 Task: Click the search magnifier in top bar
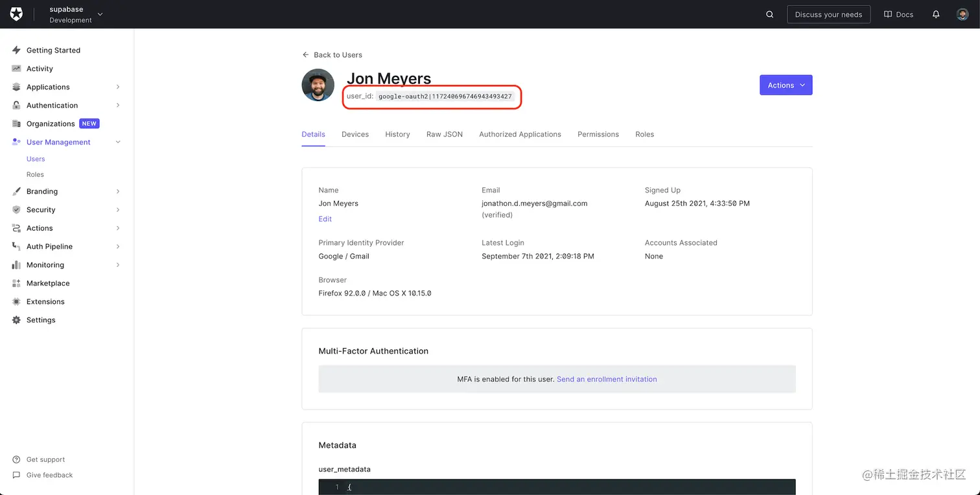[769, 14]
